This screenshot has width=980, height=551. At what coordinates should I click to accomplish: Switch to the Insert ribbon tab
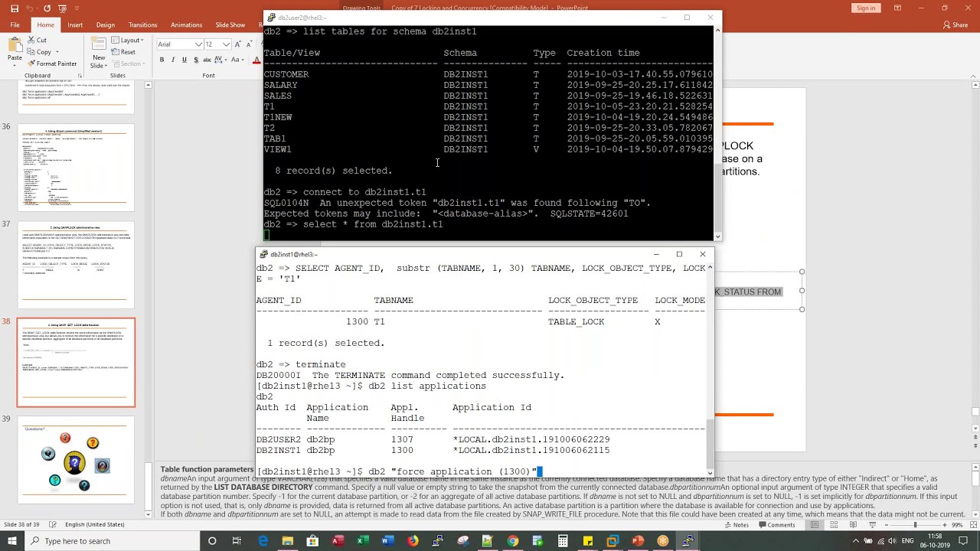click(x=75, y=24)
